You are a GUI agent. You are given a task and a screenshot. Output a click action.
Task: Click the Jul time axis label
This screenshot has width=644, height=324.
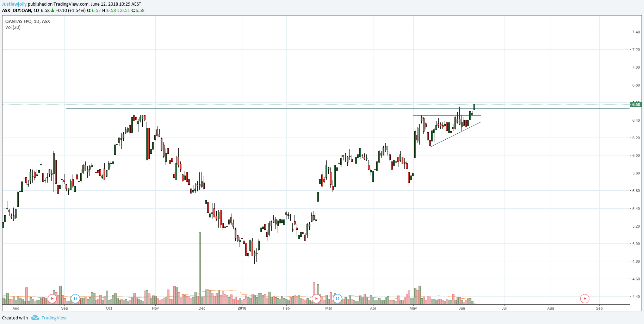pyautogui.click(x=504, y=308)
